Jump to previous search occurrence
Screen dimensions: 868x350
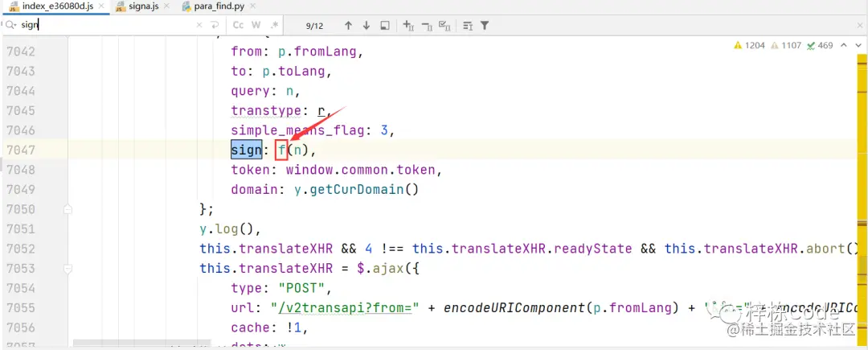(x=348, y=26)
